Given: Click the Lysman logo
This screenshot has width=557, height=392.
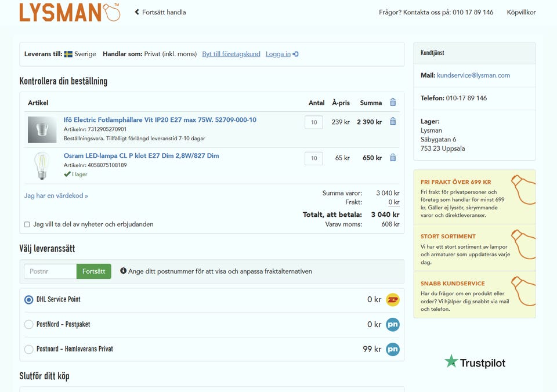Looking at the screenshot, I should [70, 12].
